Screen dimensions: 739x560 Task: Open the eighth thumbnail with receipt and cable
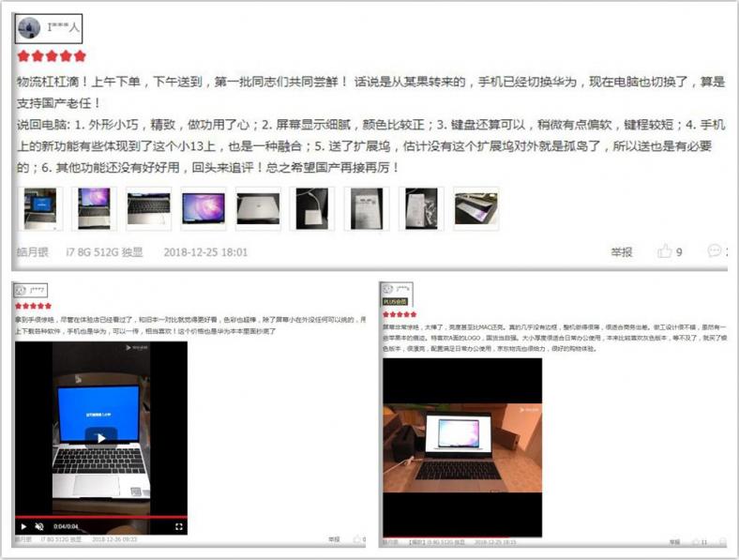(x=421, y=208)
